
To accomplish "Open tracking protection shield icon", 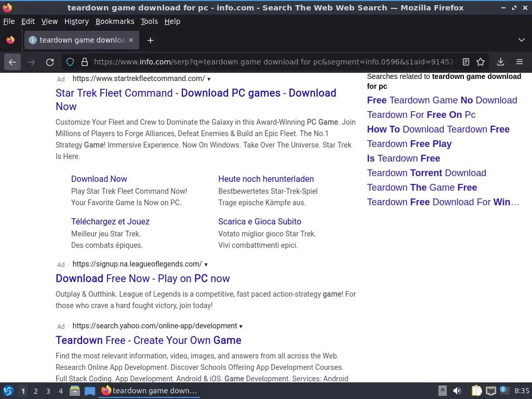I will pyautogui.click(x=70, y=62).
